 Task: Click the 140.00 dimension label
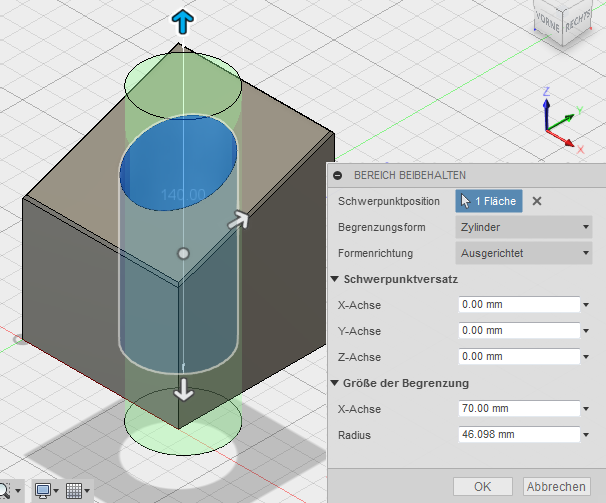point(183,195)
